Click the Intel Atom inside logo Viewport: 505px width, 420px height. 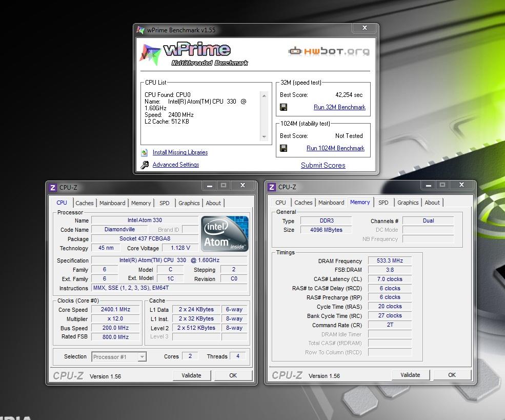(225, 234)
